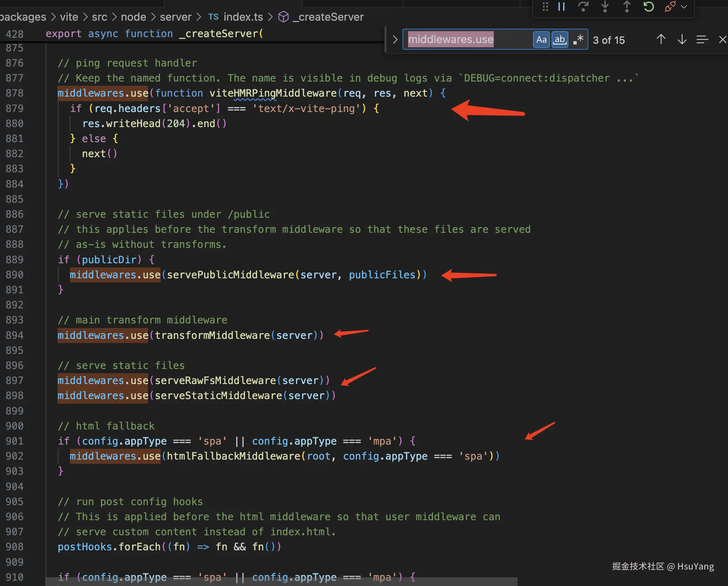Click the debug Step Out icon
The image size is (728, 586).
click(x=626, y=7)
